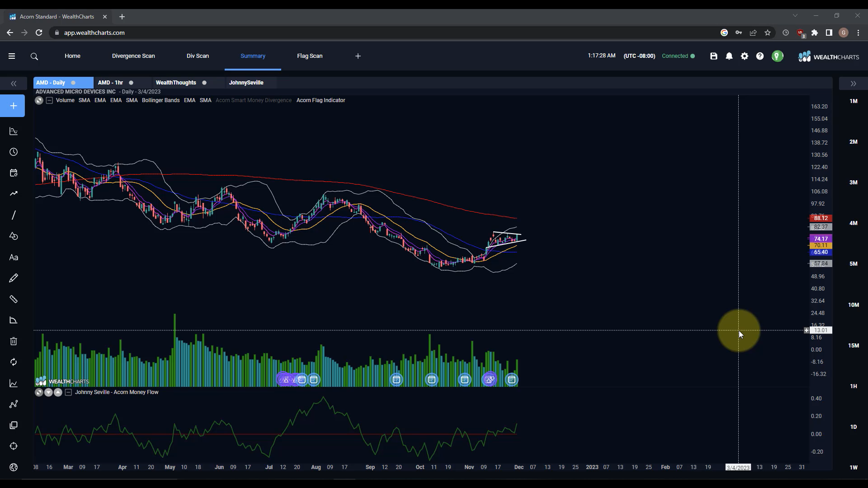This screenshot has width=868, height=488.
Task: Set chart timeframe to 1H
Action: [x=853, y=386]
